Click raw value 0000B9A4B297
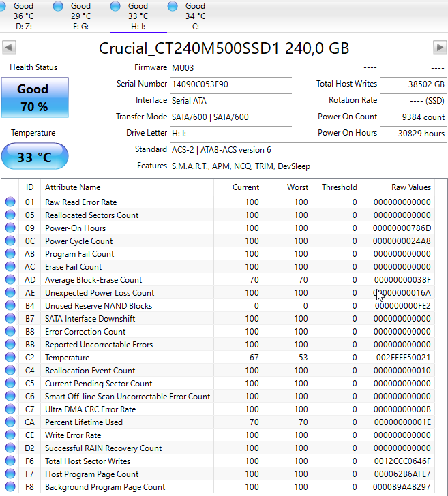Image resolution: width=448 pixels, height=496 pixels. (x=402, y=487)
